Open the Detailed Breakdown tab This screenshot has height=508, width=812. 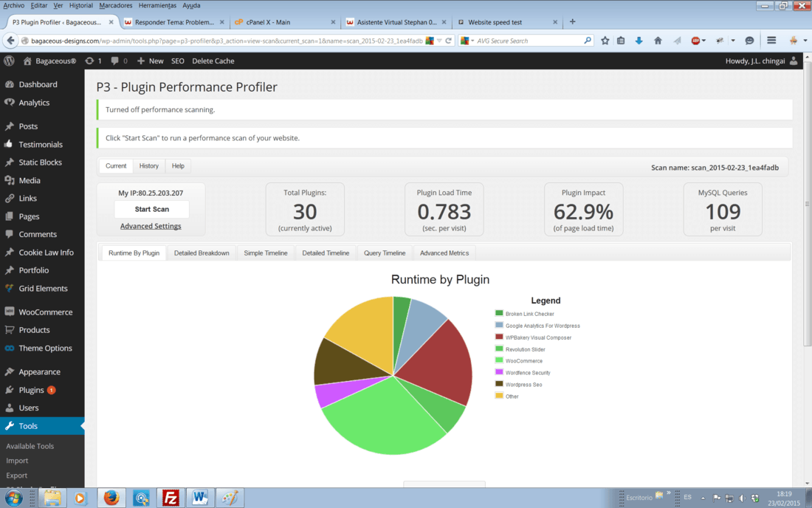click(202, 253)
